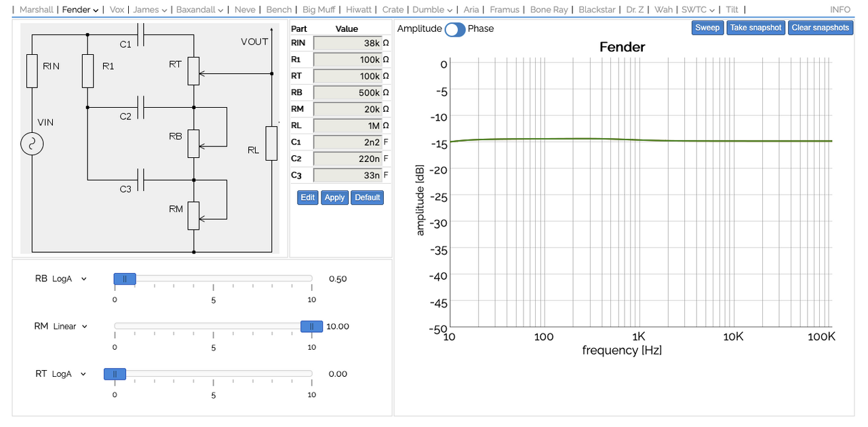Click the VIN source symbol in schematic
This screenshot has height=427, width=868.
click(x=31, y=144)
